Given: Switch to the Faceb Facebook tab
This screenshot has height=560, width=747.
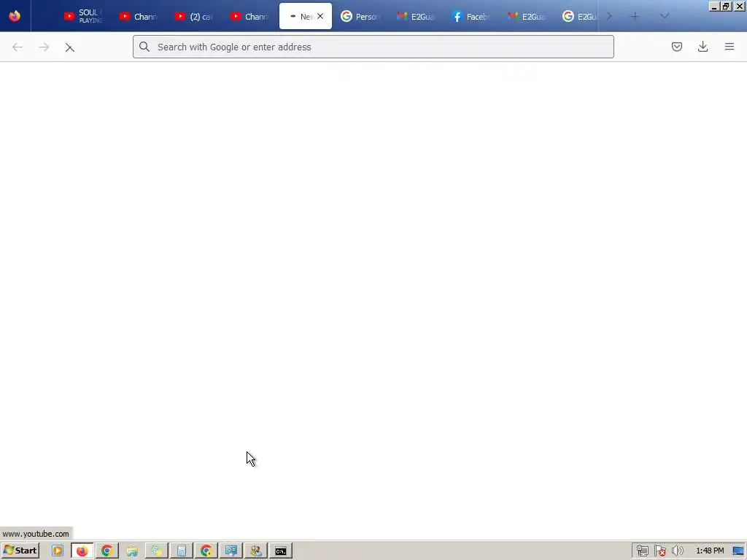Looking at the screenshot, I should point(471,16).
